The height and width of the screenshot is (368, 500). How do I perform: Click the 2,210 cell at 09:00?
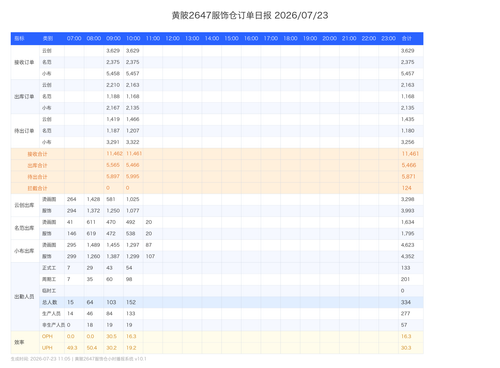click(113, 85)
